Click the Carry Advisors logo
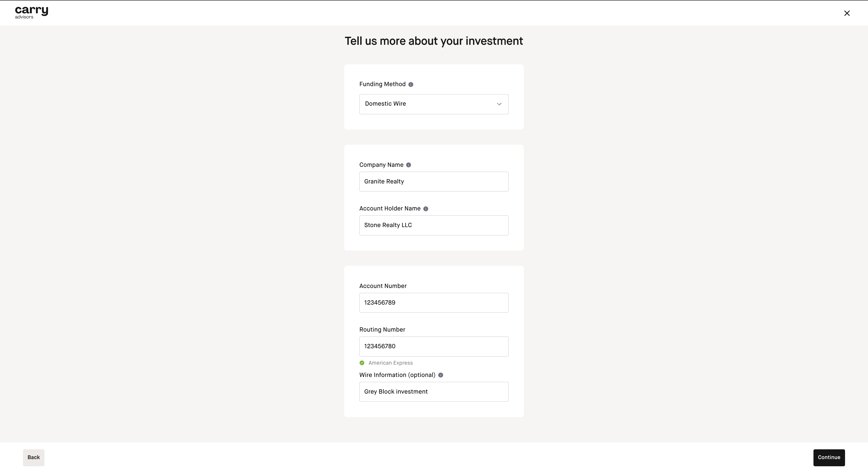This screenshot has width=868, height=472. click(31, 12)
